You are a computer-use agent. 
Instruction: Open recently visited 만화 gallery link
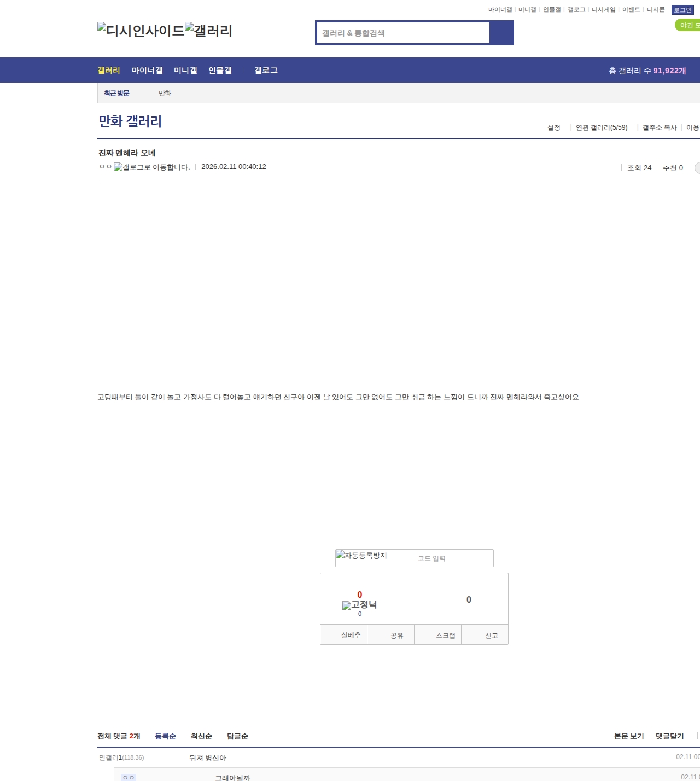(x=165, y=93)
